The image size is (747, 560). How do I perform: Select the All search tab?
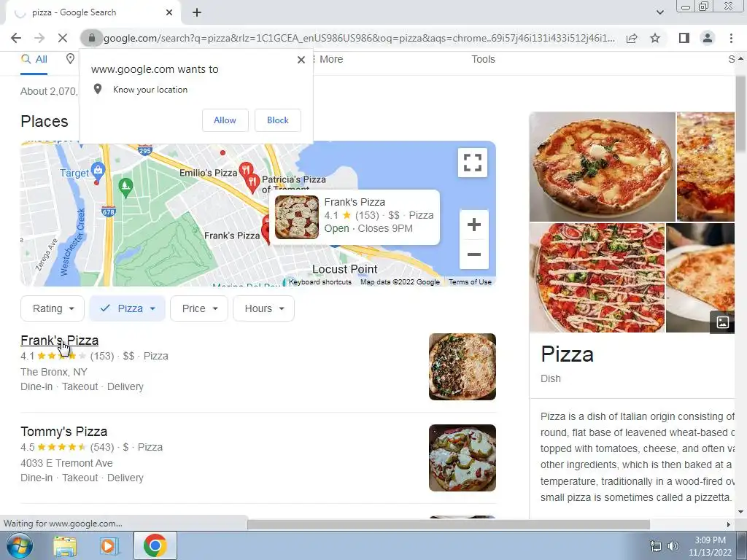point(34,60)
